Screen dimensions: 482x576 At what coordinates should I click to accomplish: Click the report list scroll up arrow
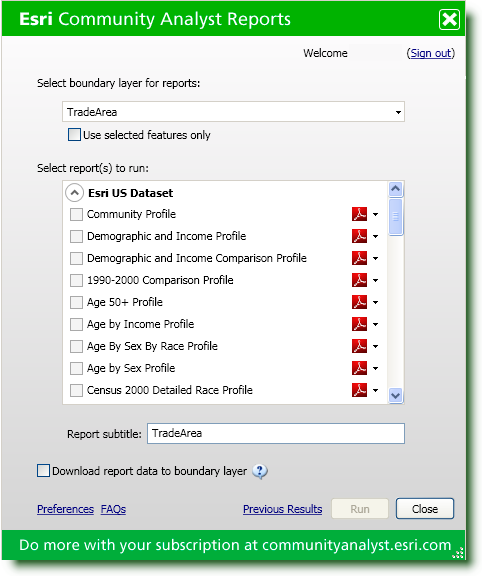pyautogui.click(x=396, y=189)
